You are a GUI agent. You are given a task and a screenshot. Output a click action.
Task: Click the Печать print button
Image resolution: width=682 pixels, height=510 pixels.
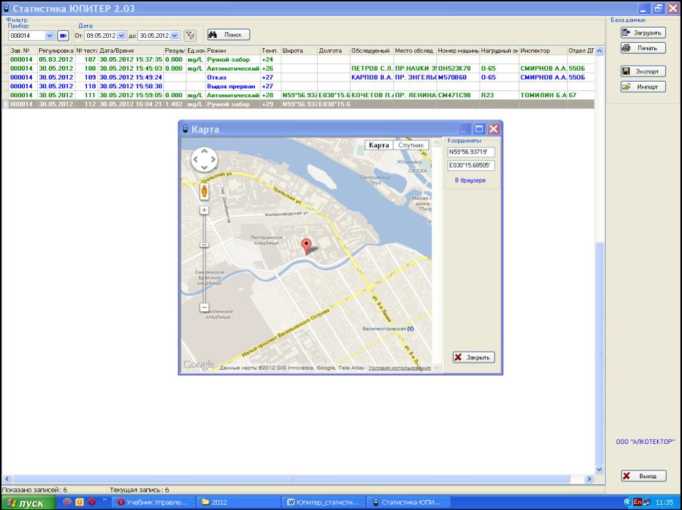click(x=643, y=48)
